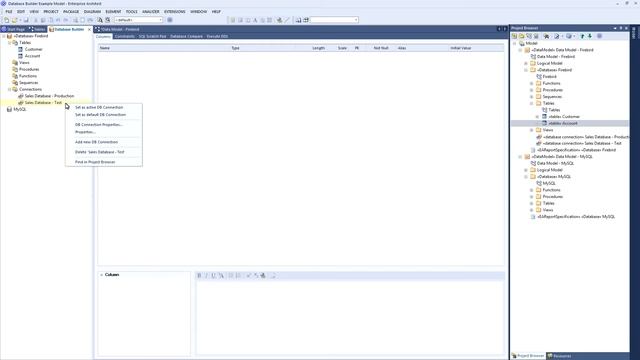Choose 'Set as default DB Connection'
This screenshot has height=360, width=640.
click(x=100, y=115)
